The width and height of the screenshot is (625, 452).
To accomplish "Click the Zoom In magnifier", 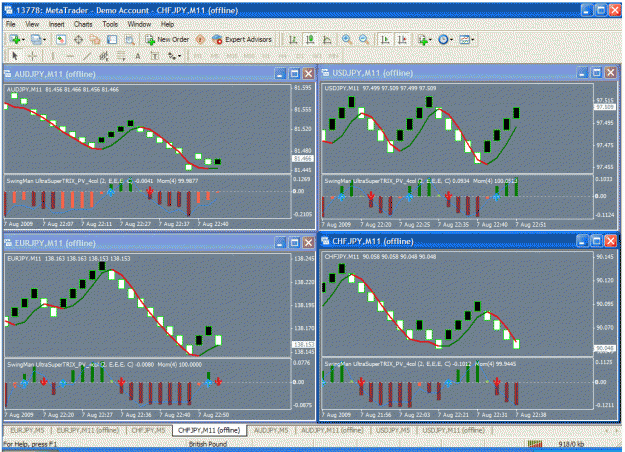I will click(347, 39).
